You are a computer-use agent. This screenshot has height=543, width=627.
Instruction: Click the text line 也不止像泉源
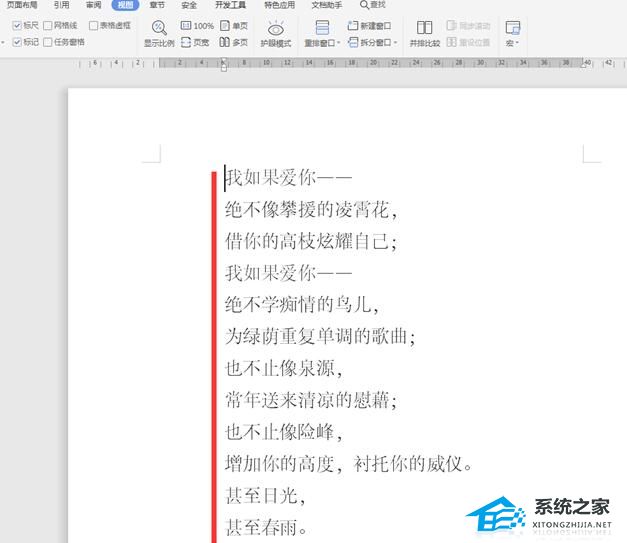tap(284, 368)
